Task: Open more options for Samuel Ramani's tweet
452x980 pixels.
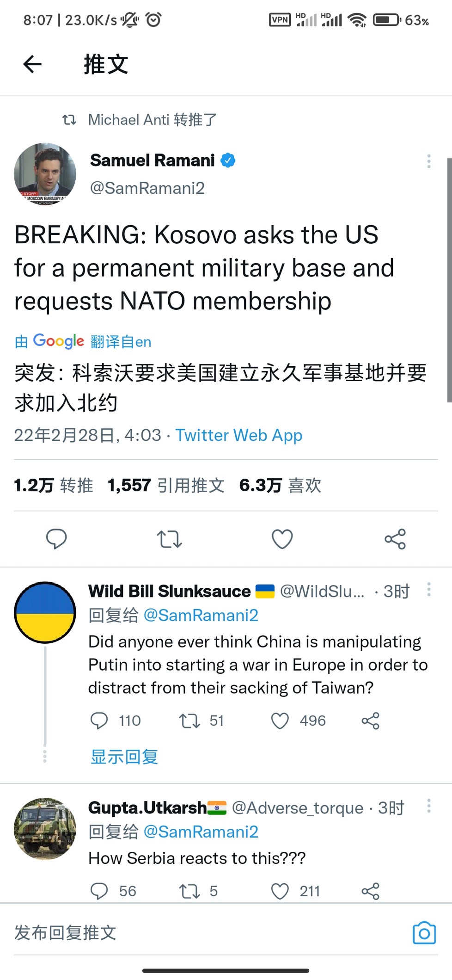Action: pos(429,161)
